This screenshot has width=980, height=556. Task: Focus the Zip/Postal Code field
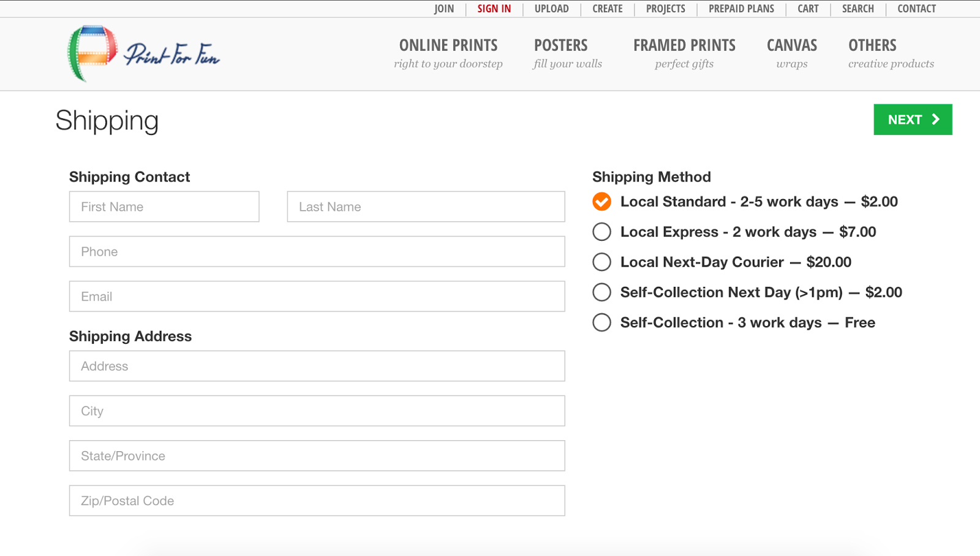coord(317,501)
